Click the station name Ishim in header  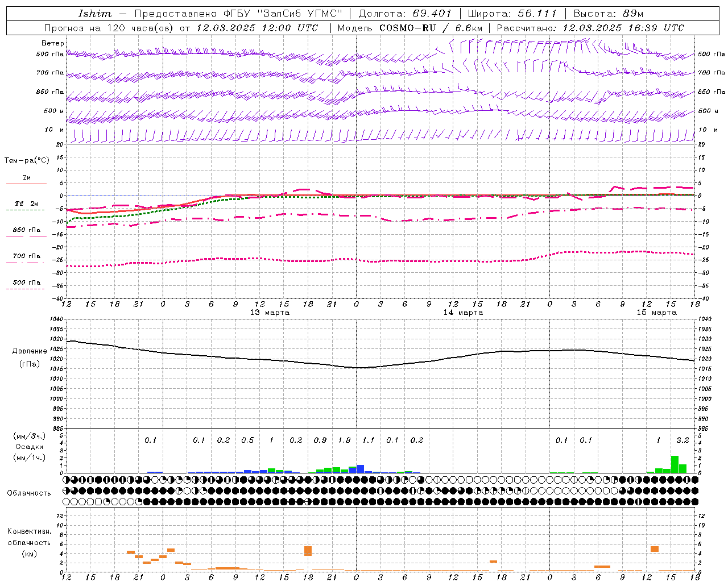[x=95, y=14]
